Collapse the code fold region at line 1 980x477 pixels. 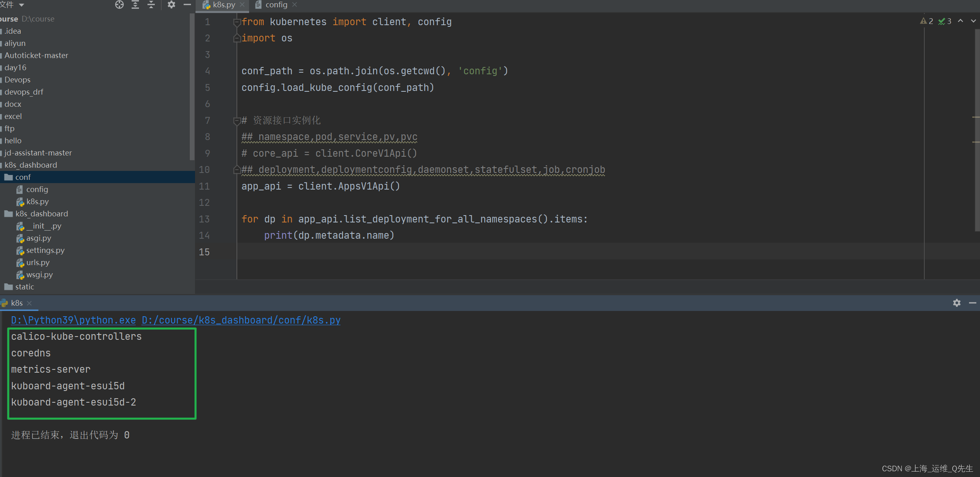click(236, 22)
